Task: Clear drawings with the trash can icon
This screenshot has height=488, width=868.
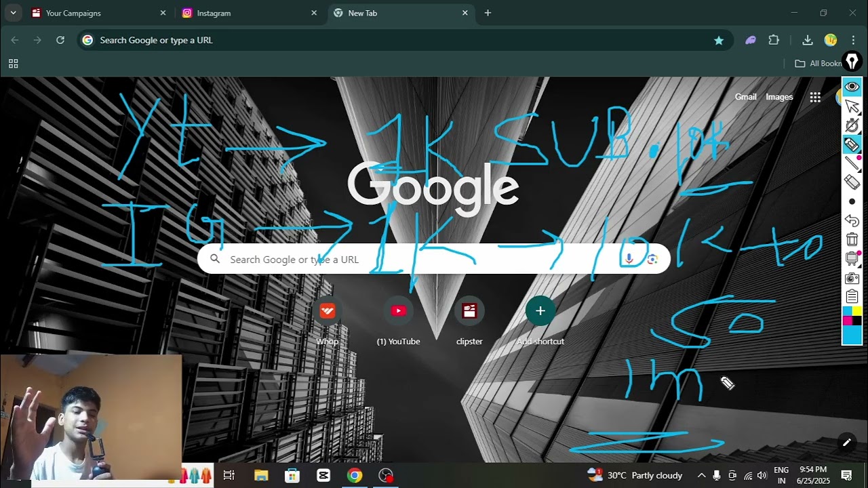Action: pyautogui.click(x=852, y=239)
